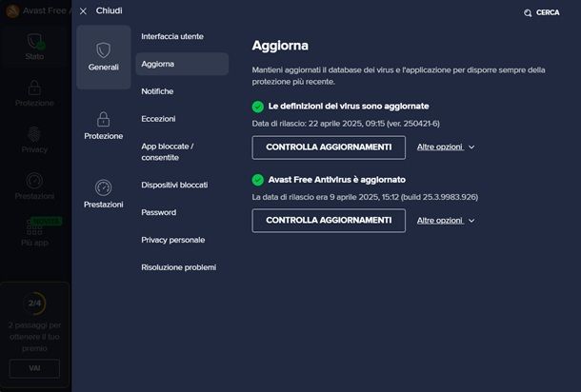Expand Altre opzioni under Avast Free Antivirus
The height and width of the screenshot is (392, 581).
pos(440,221)
